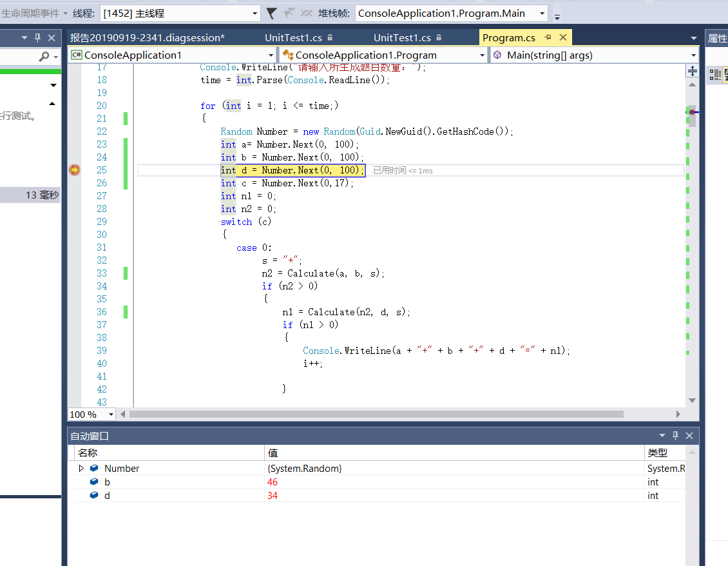Pin the Autos window panel
The image size is (728, 566).
click(x=676, y=435)
